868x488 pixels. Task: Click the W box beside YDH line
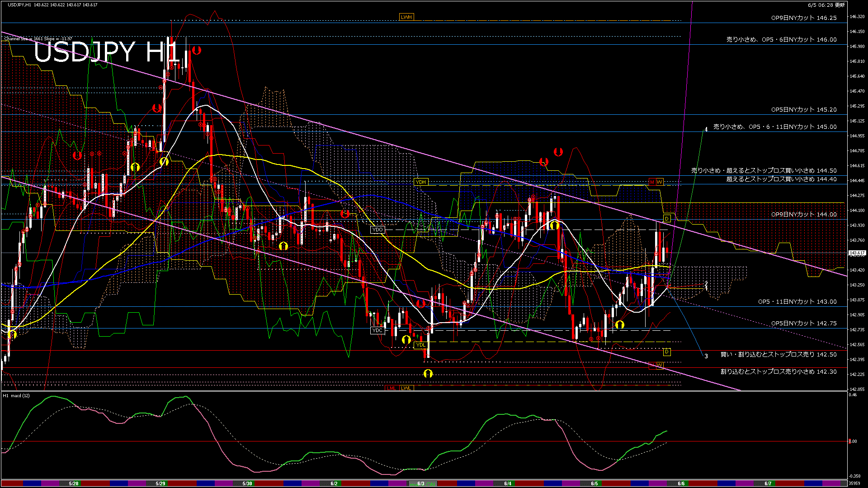point(660,182)
